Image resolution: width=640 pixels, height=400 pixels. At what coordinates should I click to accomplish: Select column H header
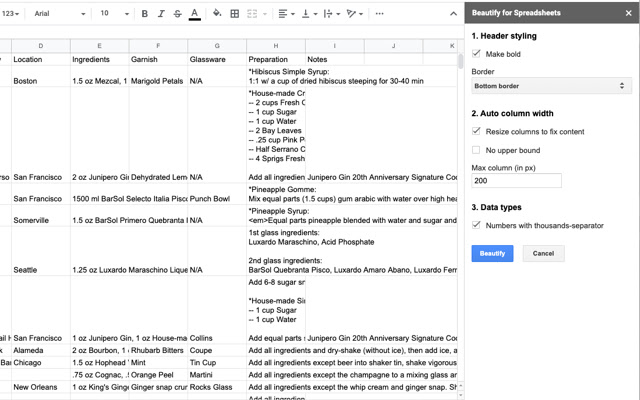(276, 46)
